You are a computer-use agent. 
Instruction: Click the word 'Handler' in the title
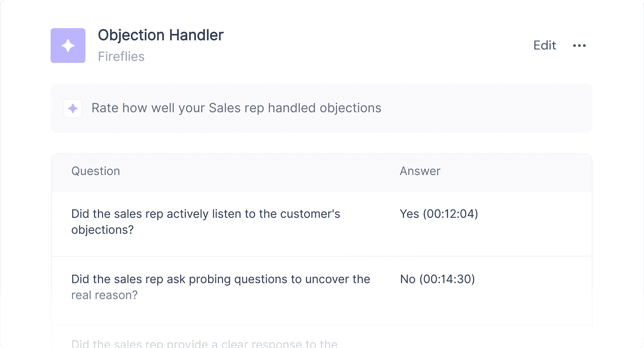(x=196, y=35)
